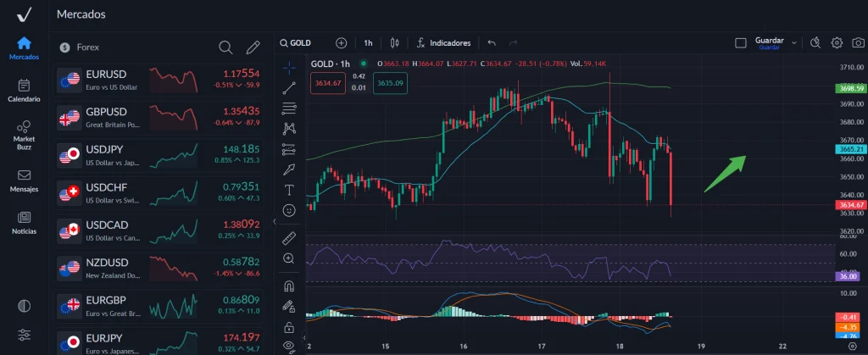
Task: Select the text annotation tool
Action: click(x=290, y=189)
